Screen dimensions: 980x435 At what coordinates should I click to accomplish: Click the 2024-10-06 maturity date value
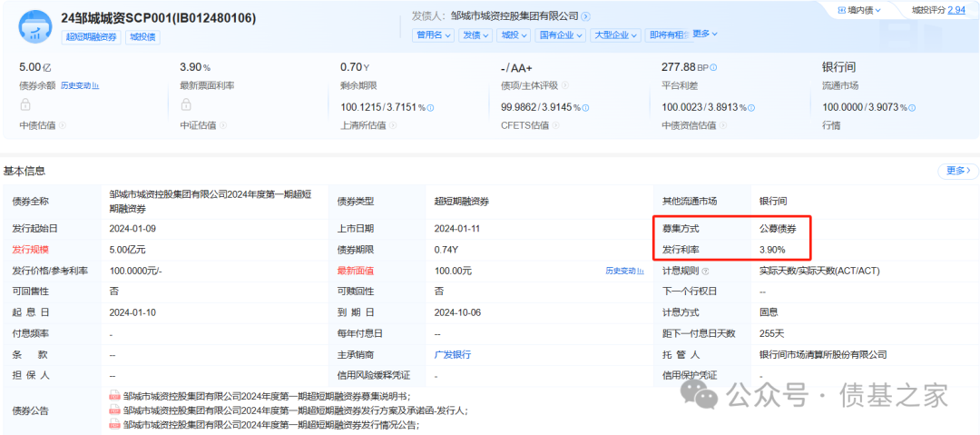pos(456,312)
